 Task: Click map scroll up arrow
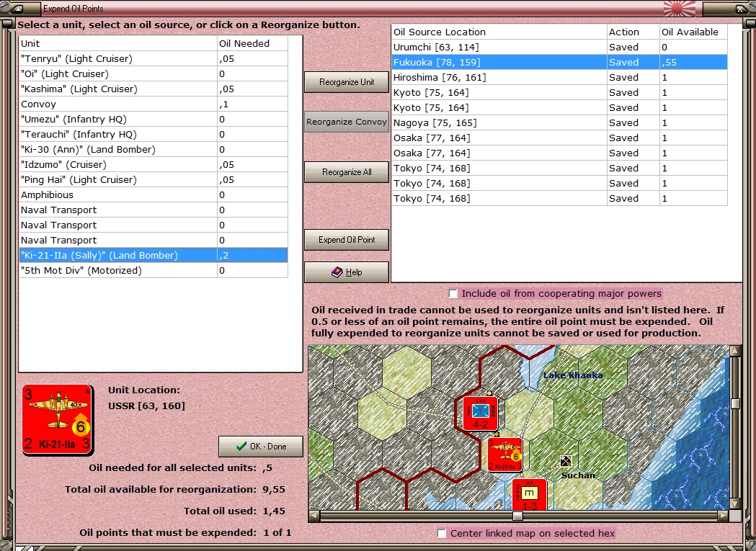coord(735,351)
